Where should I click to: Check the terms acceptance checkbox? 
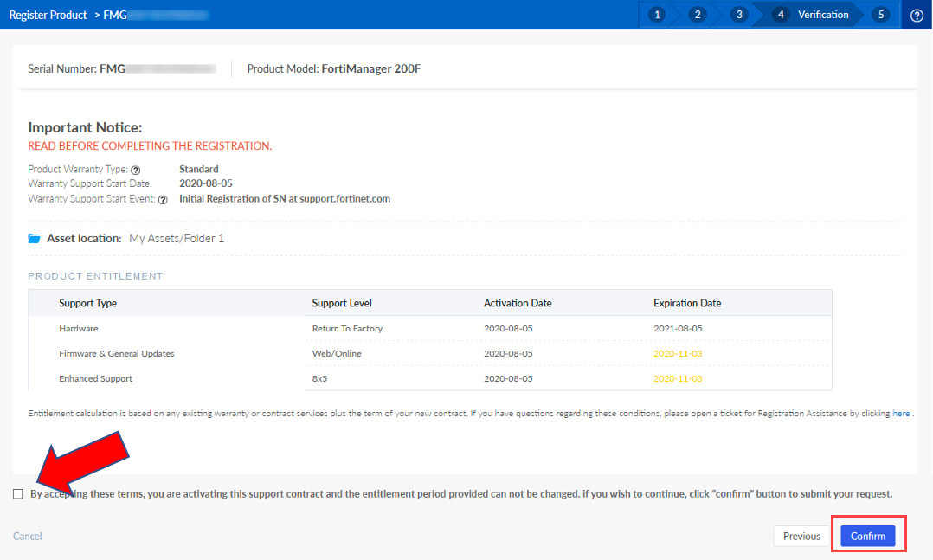[18, 493]
